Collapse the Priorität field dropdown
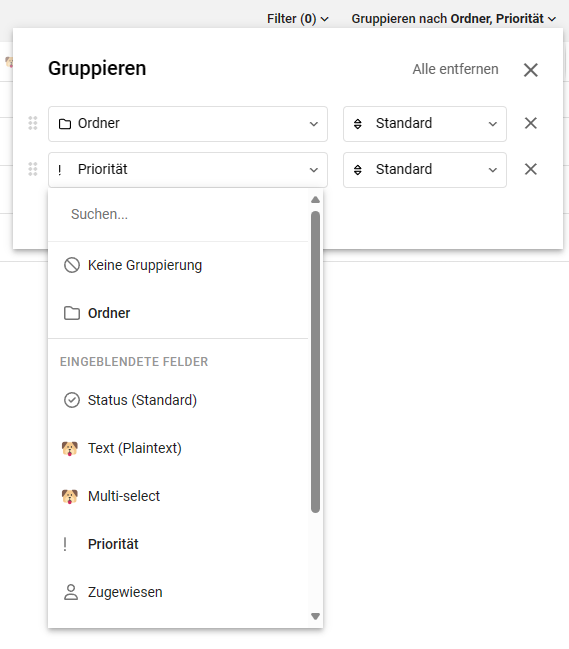 pos(188,170)
